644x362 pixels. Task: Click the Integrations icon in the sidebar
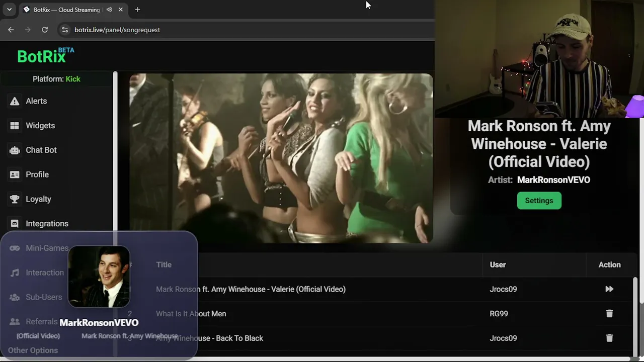point(15,224)
